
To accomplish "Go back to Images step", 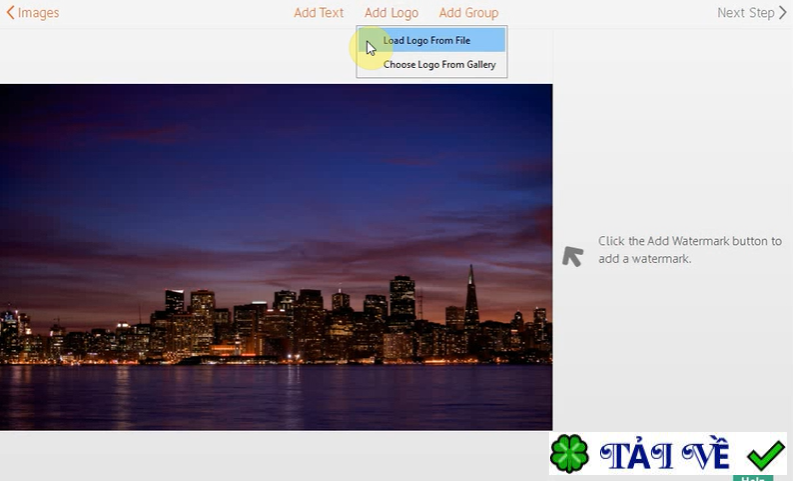I will point(33,13).
